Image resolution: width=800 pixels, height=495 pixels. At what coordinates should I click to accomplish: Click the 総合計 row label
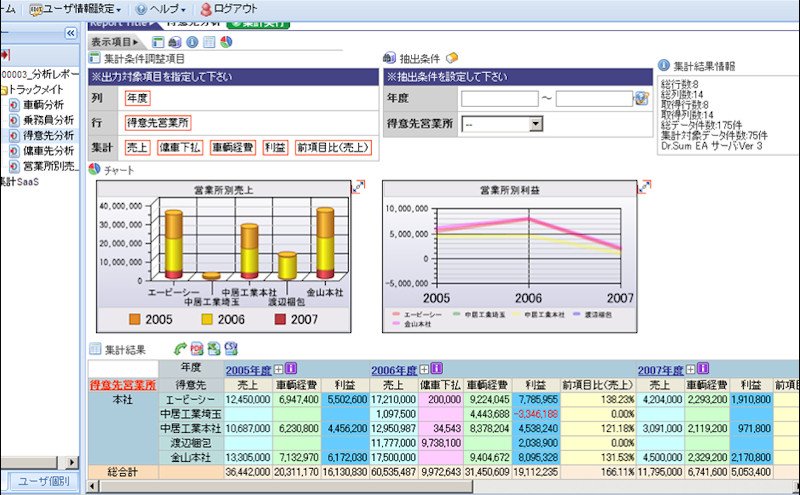pos(122,472)
